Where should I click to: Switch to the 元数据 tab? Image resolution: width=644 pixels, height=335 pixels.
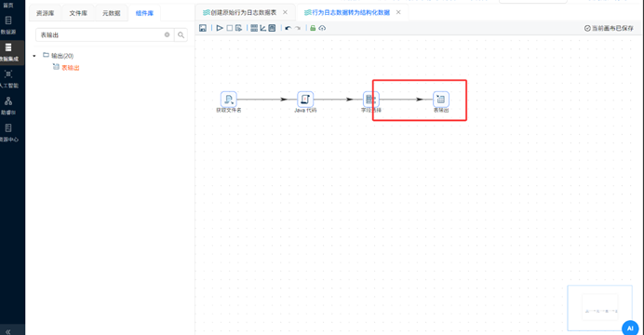(x=112, y=13)
